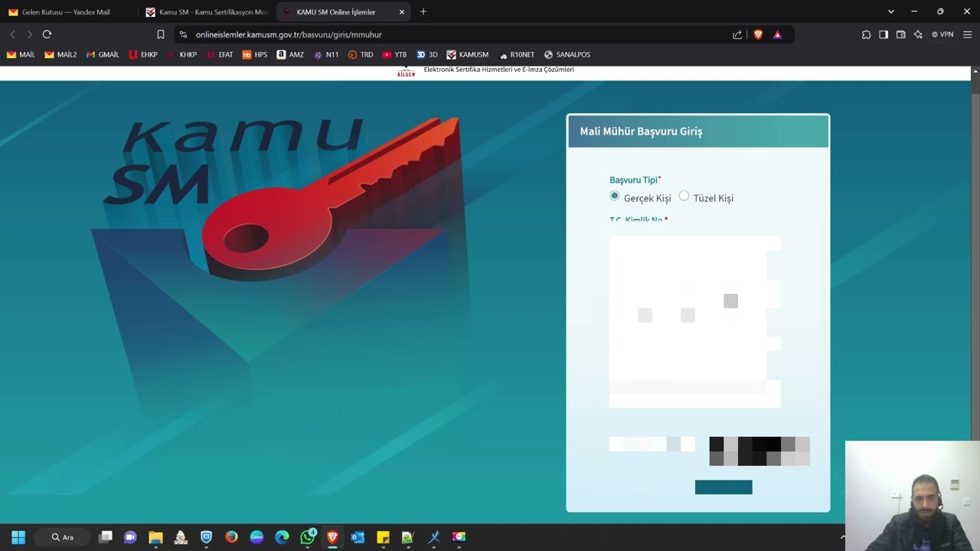
Task: Open Brave Shields lion icon
Action: [x=758, y=34]
